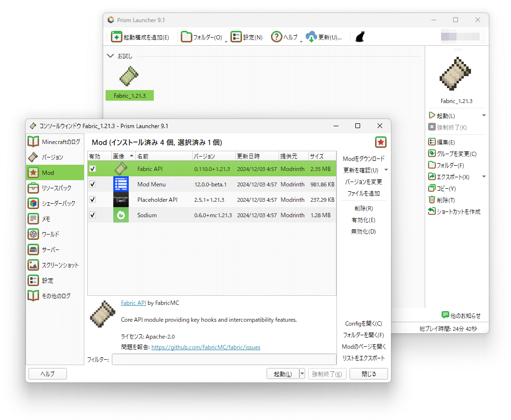This screenshot has height=420, width=511.
Task: Toggle the Sodium enabled checkbox
Action: pos(93,215)
